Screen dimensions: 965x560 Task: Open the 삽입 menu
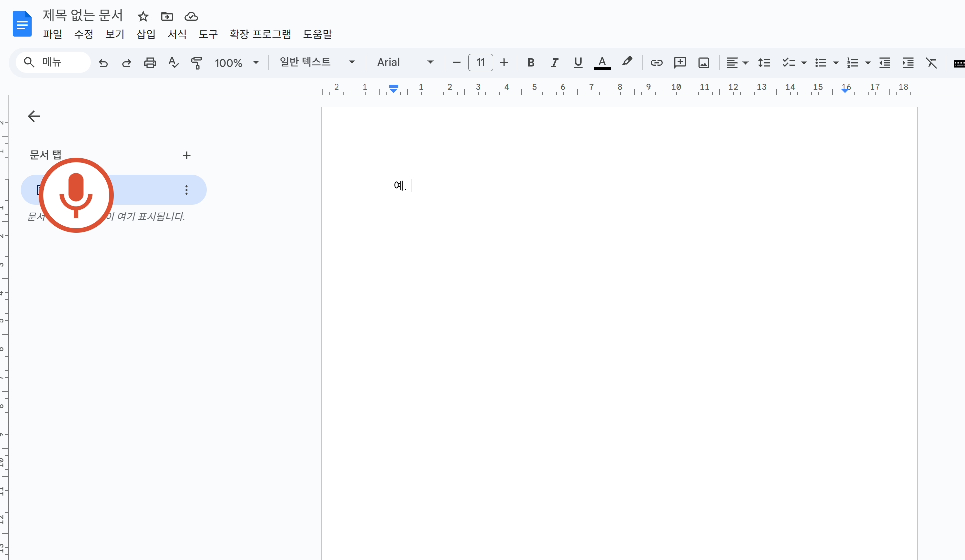click(x=146, y=34)
